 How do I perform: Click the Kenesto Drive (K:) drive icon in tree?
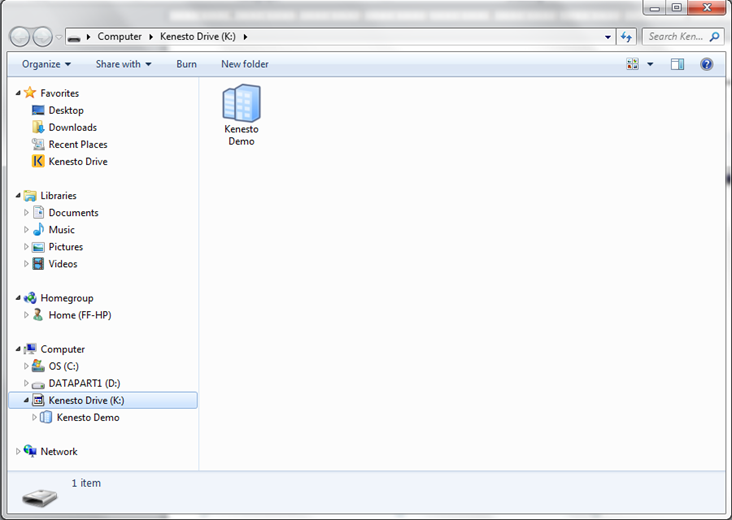point(38,400)
